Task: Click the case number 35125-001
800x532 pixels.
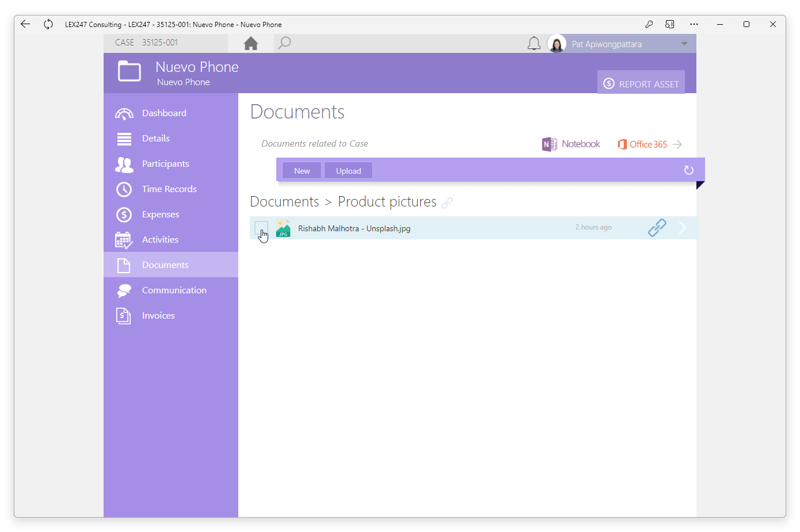Action: 160,43
